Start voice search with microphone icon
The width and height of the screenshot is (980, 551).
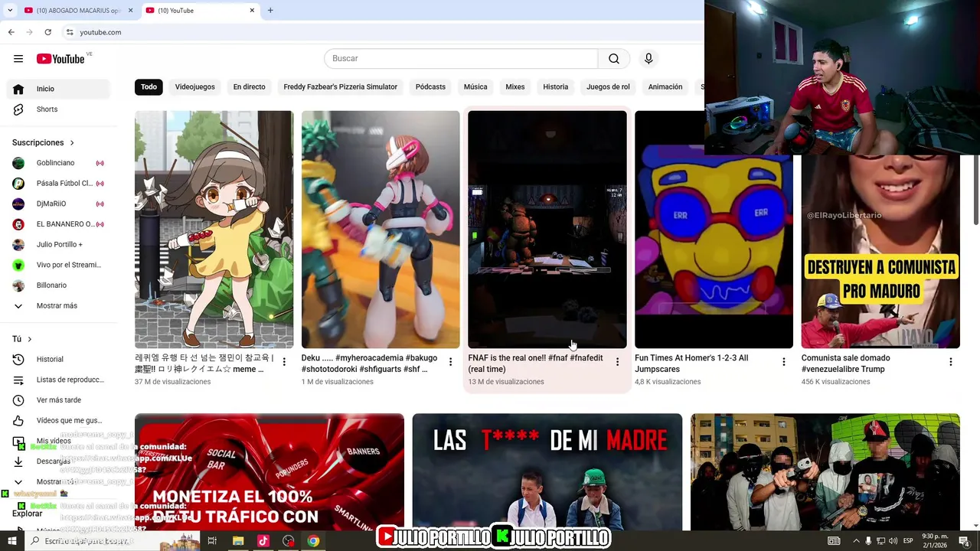pos(648,59)
